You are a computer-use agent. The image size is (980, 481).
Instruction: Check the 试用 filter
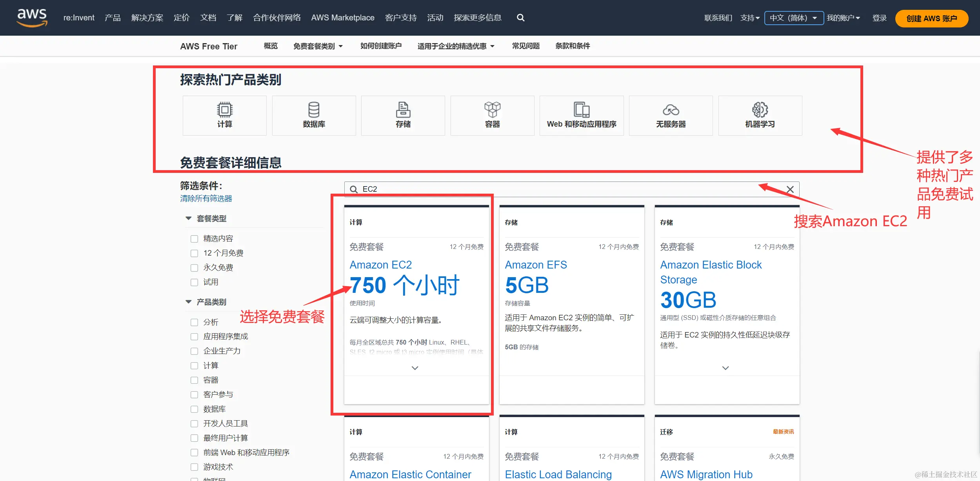(194, 282)
